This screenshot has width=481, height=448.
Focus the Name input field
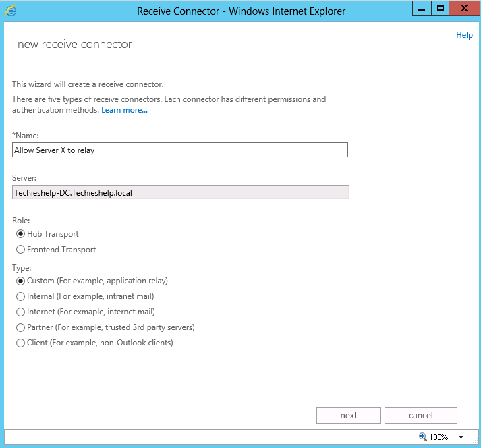tap(180, 150)
